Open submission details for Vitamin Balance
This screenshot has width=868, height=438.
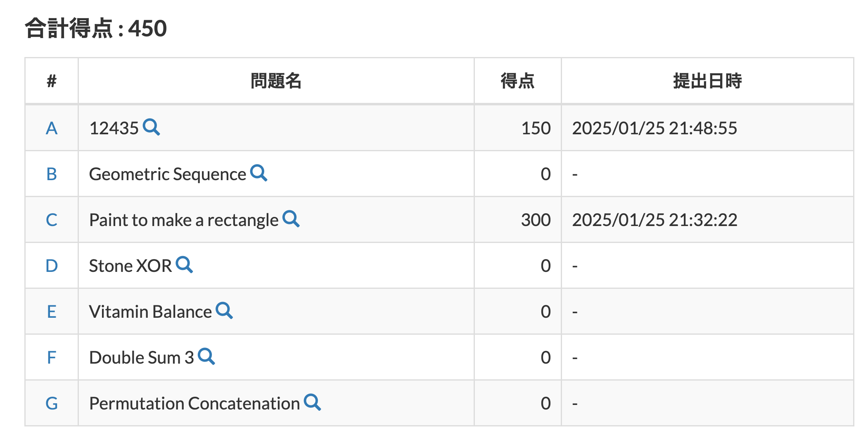[x=224, y=312]
